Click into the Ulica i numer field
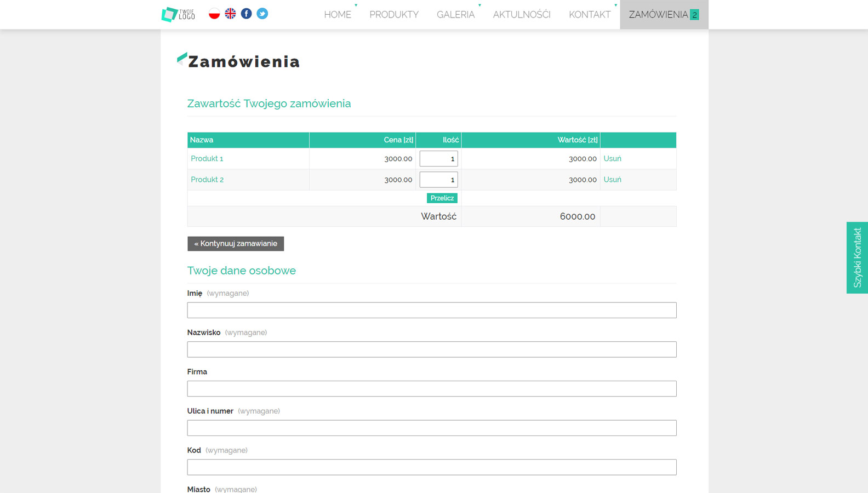Screen dimensions: 868x493 click(x=432, y=428)
